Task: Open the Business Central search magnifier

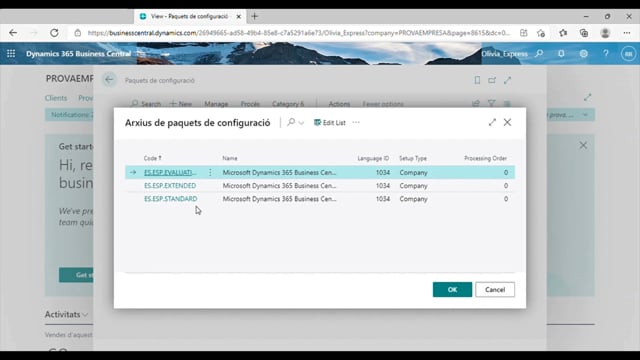Action: point(539,53)
